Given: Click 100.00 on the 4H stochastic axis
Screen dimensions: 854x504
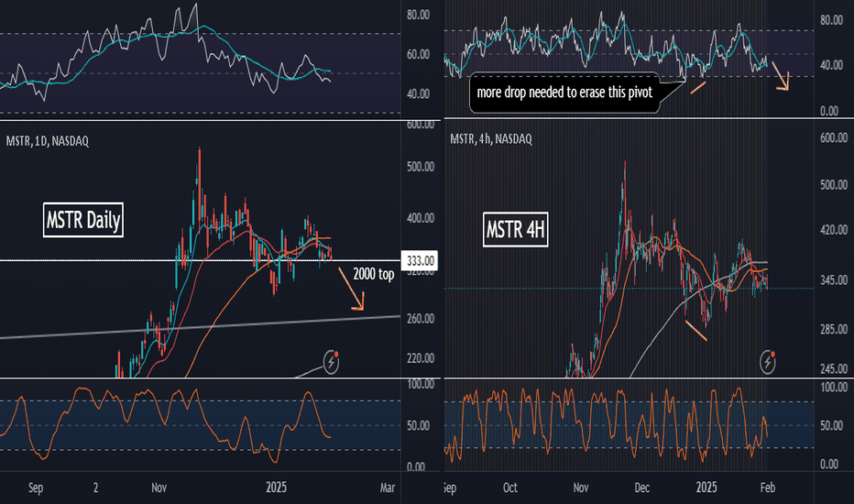Looking at the screenshot, I should 834,388.
